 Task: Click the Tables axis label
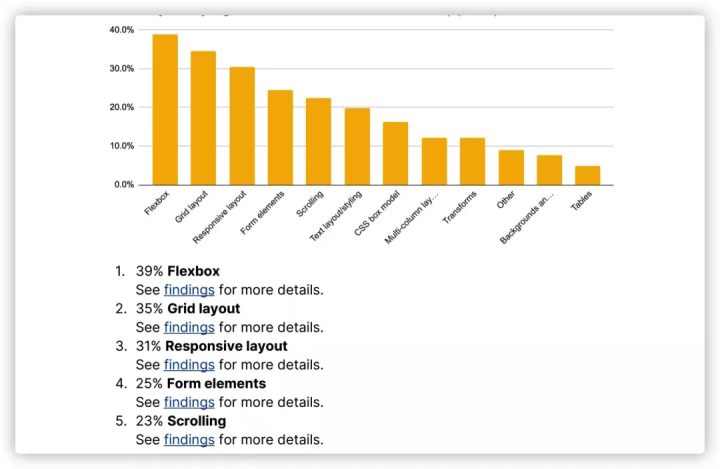(582, 200)
